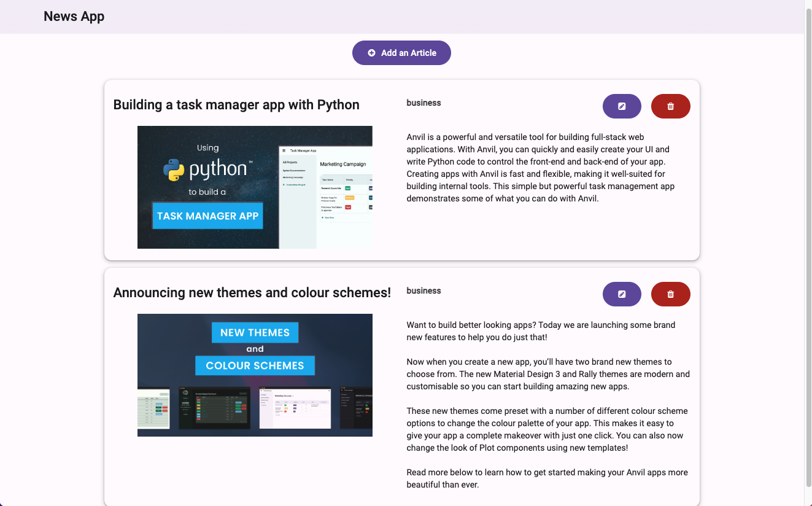Click the News App header title
The width and height of the screenshot is (812, 506).
pos(74,17)
